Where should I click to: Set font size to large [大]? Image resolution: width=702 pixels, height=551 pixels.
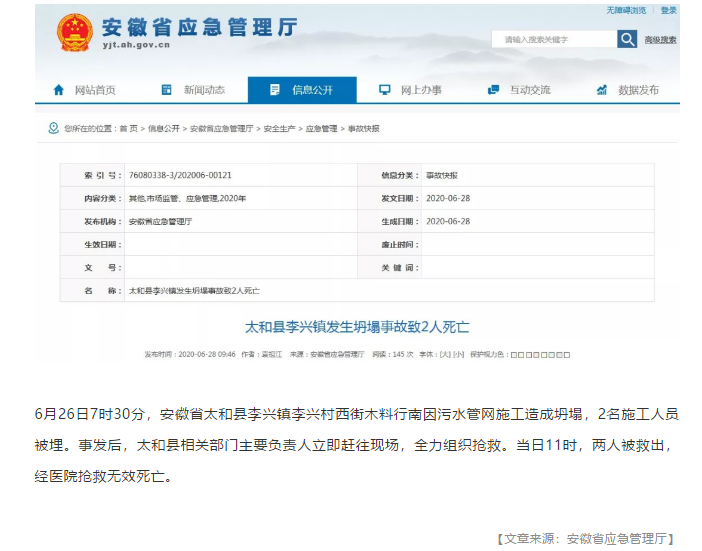click(445, 354)
